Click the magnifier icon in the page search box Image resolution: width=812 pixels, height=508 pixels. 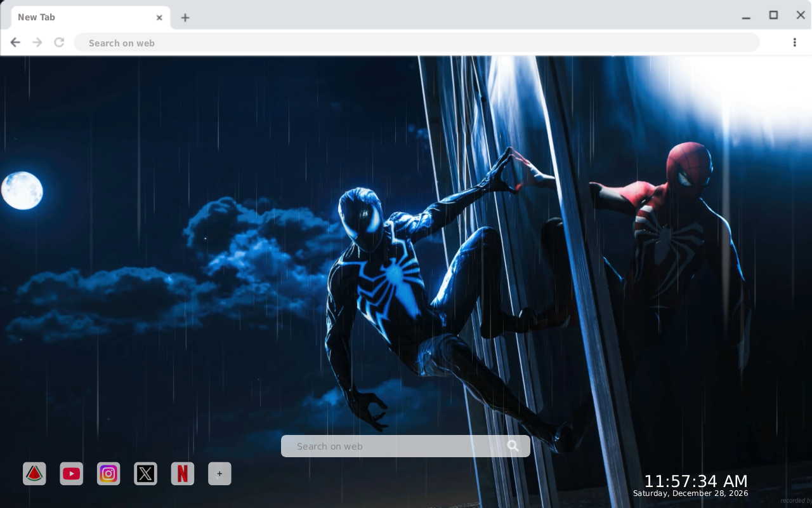pyautogui.click(x=513, y=446)
